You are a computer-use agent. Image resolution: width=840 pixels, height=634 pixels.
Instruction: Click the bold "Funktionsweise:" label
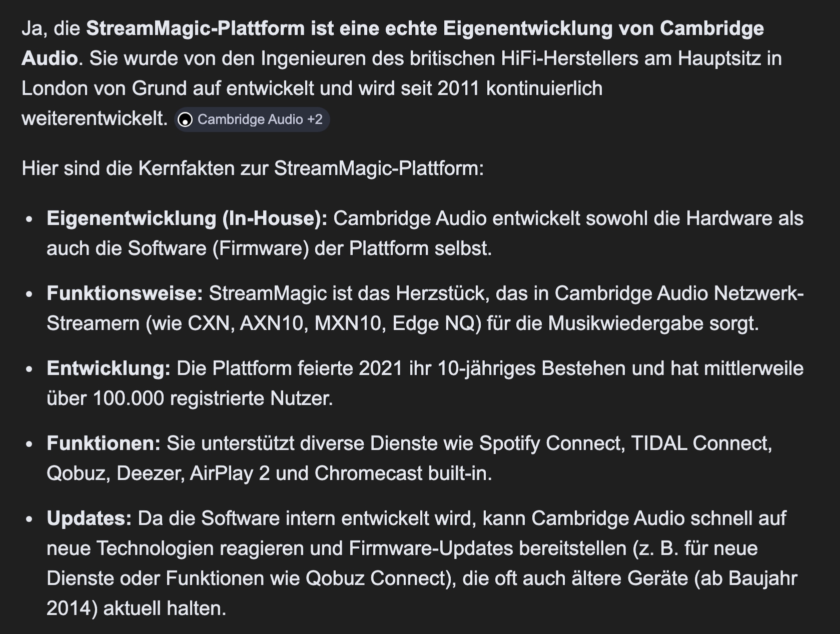125,293
